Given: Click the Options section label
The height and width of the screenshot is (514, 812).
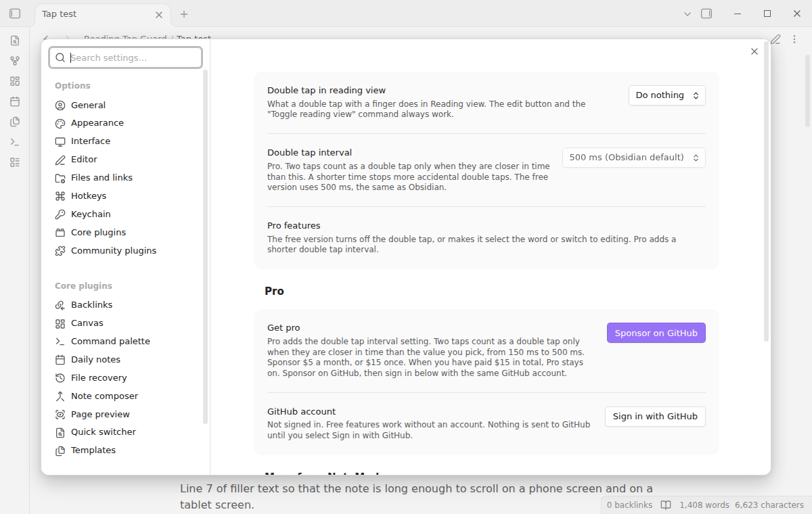Looking at the screenshot, I should coord(72,86).
